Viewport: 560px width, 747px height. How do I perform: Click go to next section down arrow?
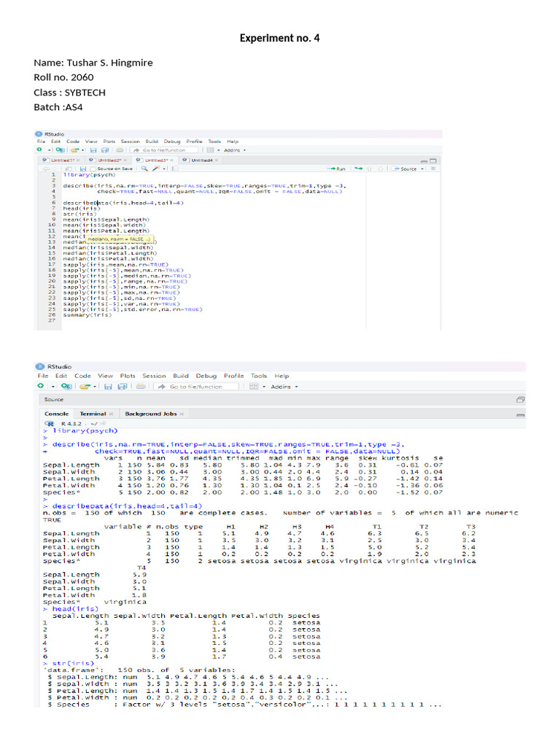click(x=381, y=169)
